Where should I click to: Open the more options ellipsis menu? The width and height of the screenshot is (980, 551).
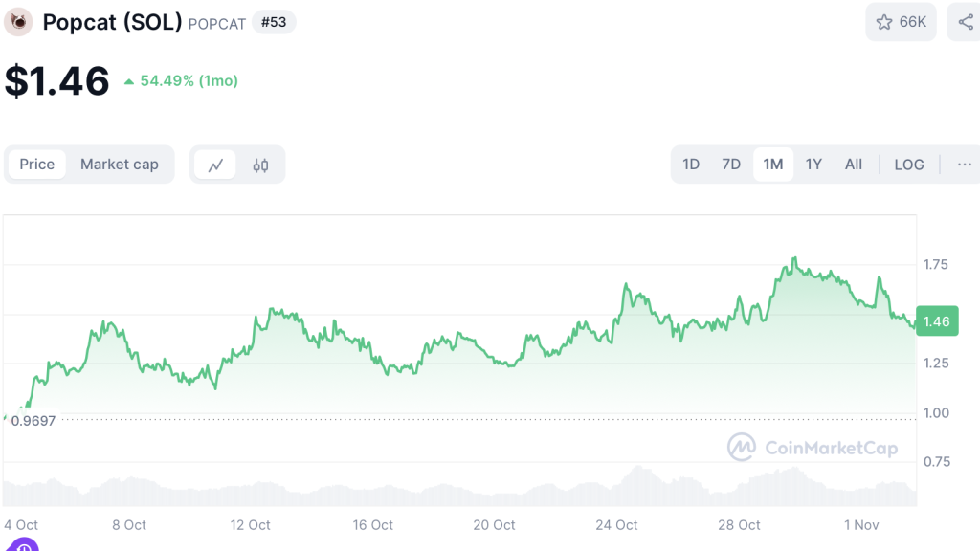coord(965,165)
